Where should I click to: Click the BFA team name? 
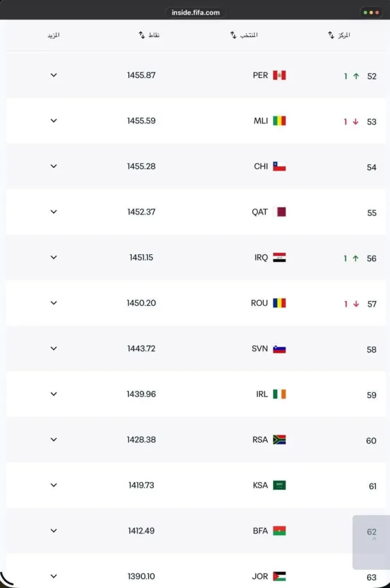[260, 531]
